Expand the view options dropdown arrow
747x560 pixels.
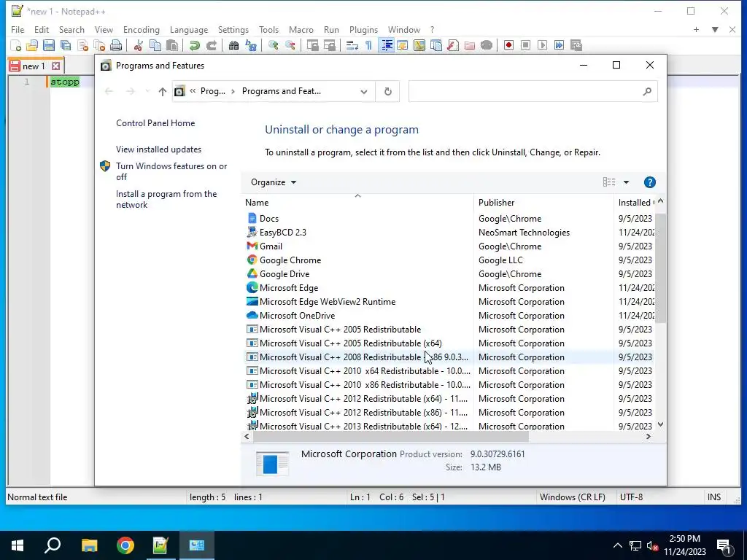tap(626, 182)
